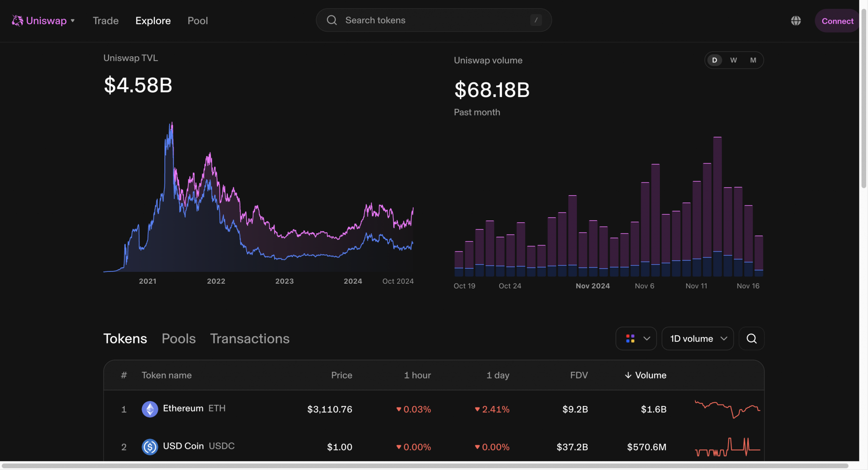Open the token table search icon
This screenshot has width=868, height=470.
click(x=751, y=338)
